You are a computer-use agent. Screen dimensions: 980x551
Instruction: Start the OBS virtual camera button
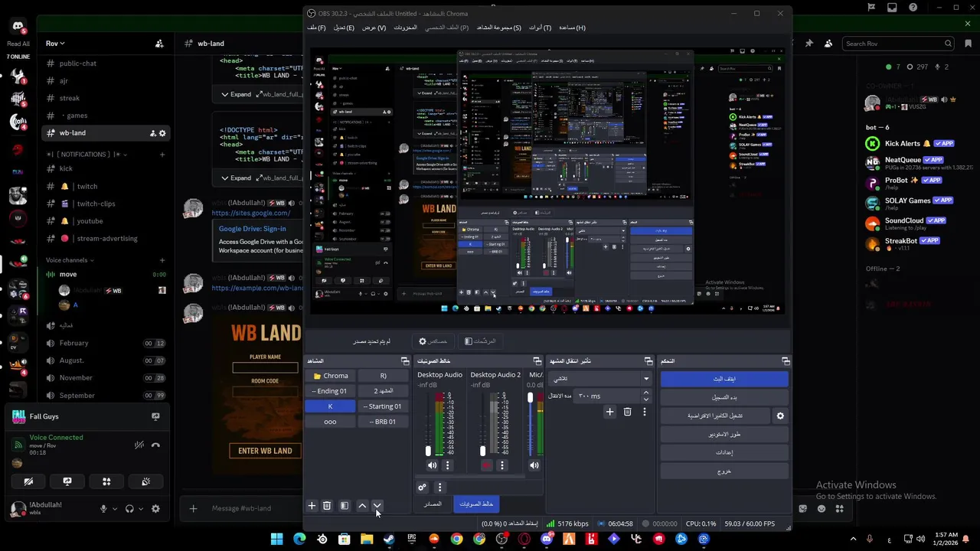pyautogui.click(x=714, y=416)
